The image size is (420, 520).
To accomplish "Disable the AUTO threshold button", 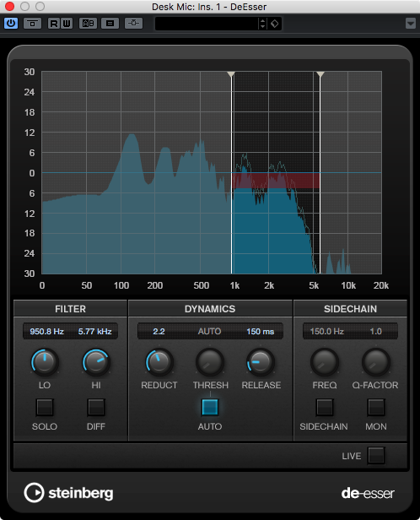I will tap(210, 407).
